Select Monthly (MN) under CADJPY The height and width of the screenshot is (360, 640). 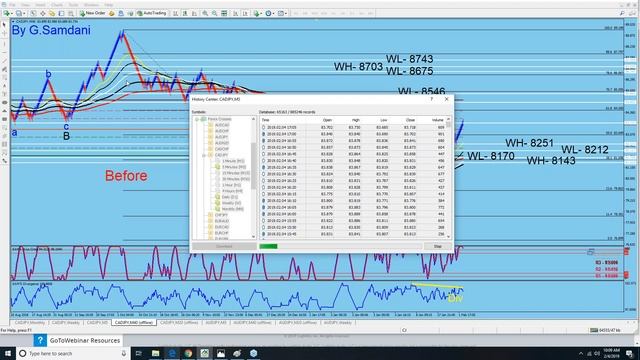233,209
